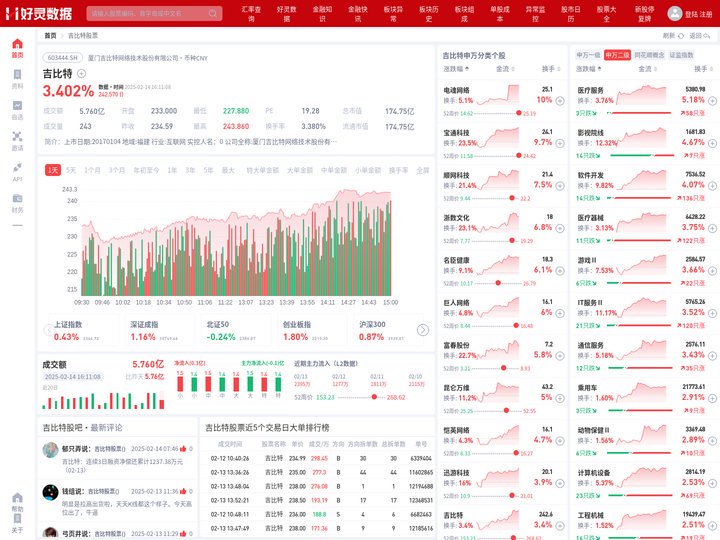This screenshot has width=720, height=540.
Task: Toggle the 换手率 chart series
Action: (x=399, y=170)
